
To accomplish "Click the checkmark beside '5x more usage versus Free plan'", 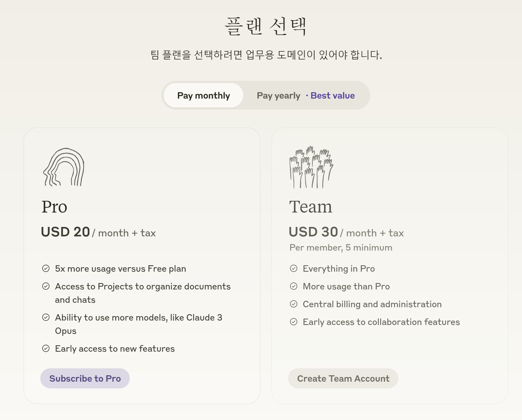I will 46,268.
